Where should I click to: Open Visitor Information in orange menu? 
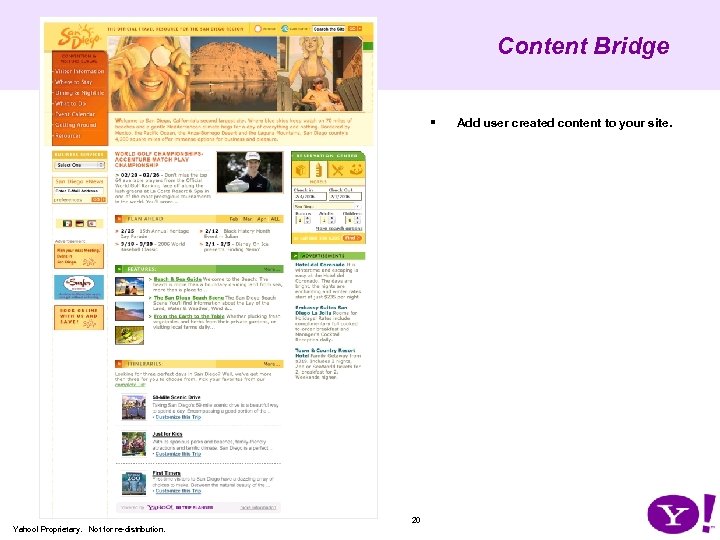tap(79, 71)
